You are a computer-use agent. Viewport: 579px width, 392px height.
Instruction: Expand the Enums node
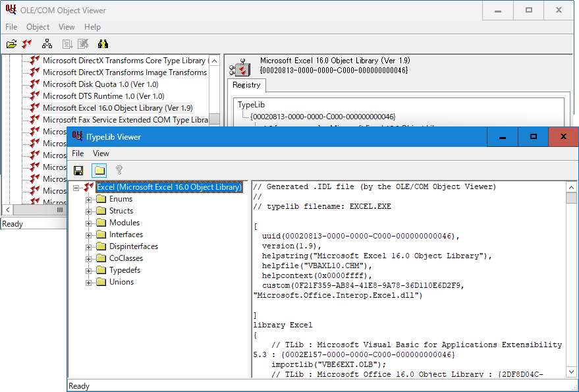[88, 198]
